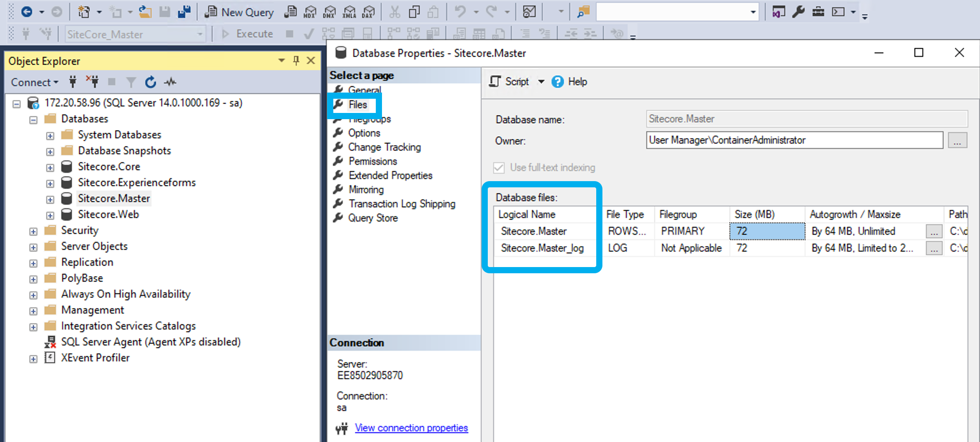
Task: Open a file with the Open File icon
Action: (145, 12)
